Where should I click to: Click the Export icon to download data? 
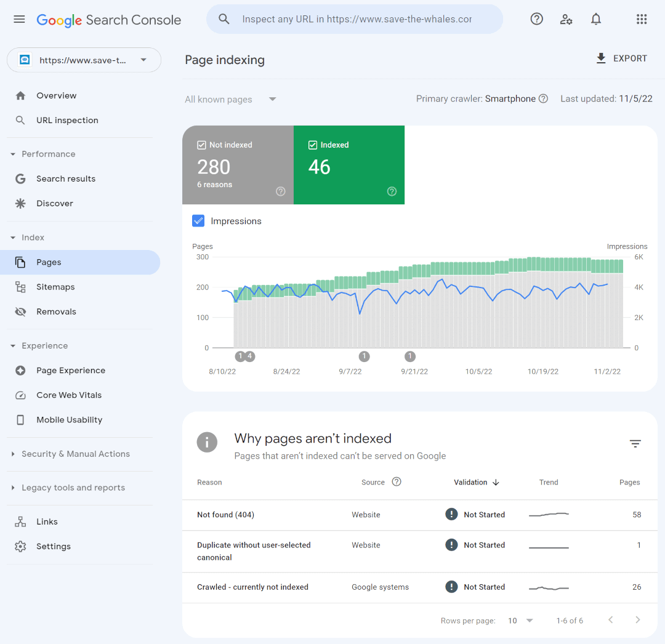(600, 58)
